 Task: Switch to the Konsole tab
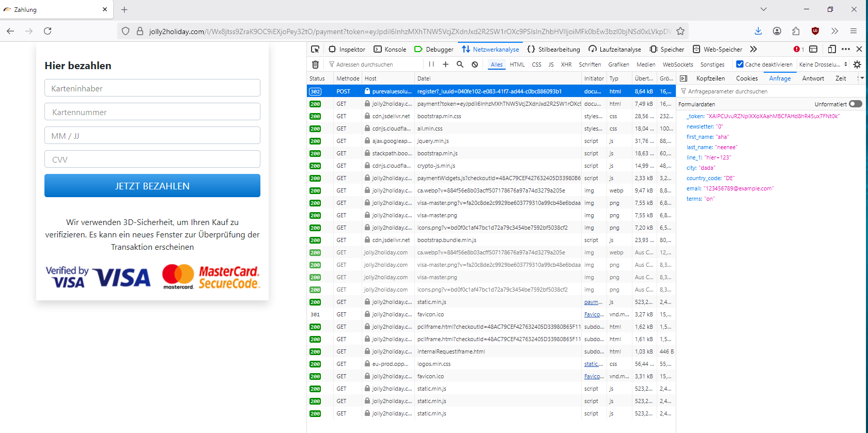pyautogui.click(x=390, y=50)
